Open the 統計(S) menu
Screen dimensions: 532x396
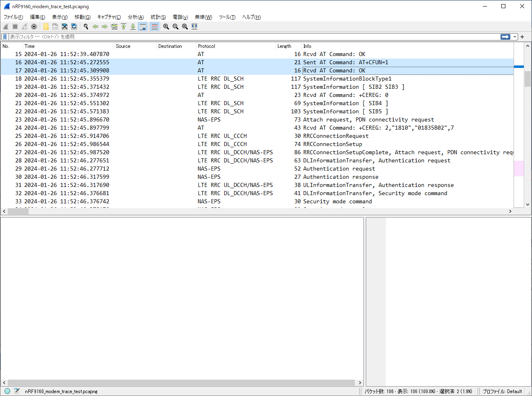(x=158, y=17)
